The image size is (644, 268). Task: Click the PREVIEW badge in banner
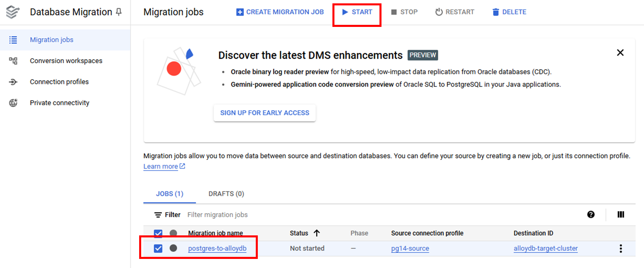point(423,55)
